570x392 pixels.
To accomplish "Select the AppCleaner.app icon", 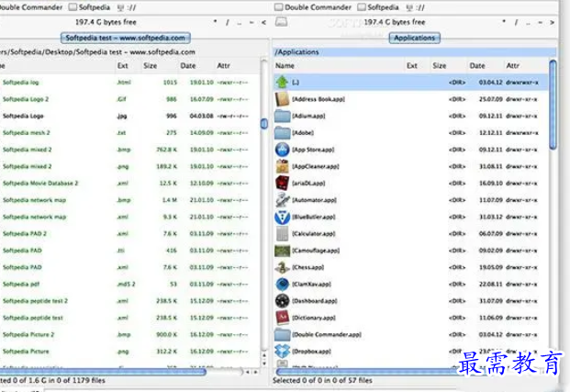I will click(x=282, y=166).
